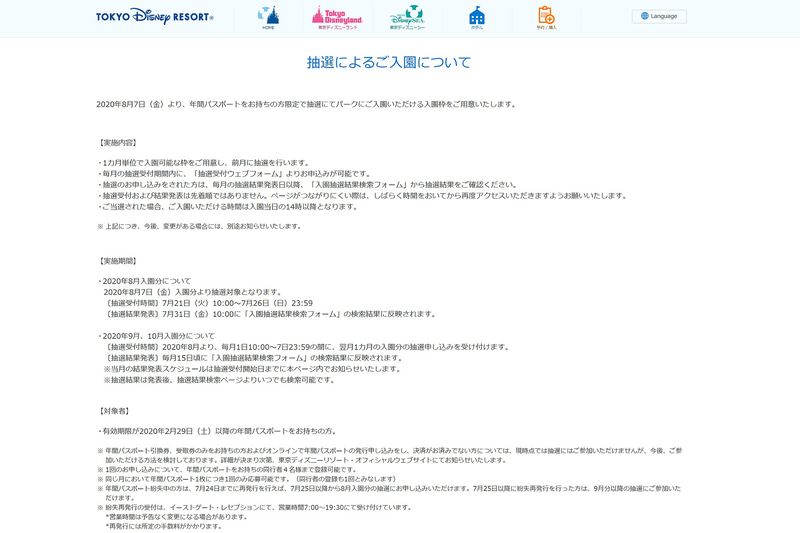The height and width of the screenshot is (533, 800).
Task: Click the line ・2020年9月、10月入園分について
Action: tap(156, 336)
